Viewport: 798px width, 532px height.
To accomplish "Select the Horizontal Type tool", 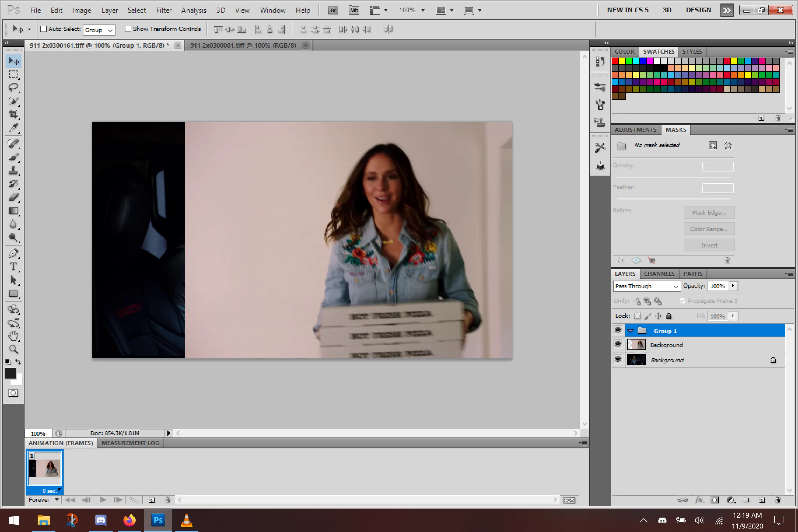I will [x=13, y=267].
